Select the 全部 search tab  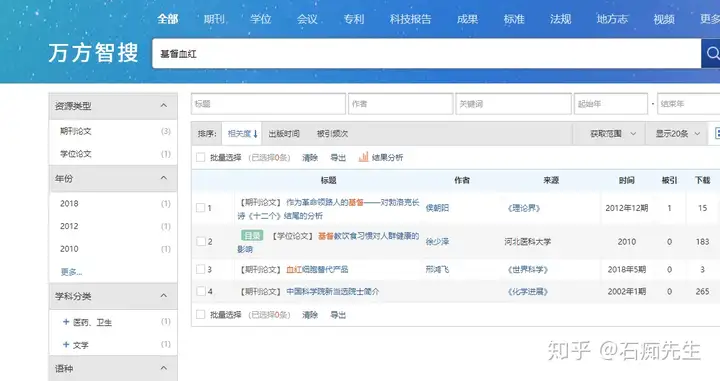tap(168, 19)
